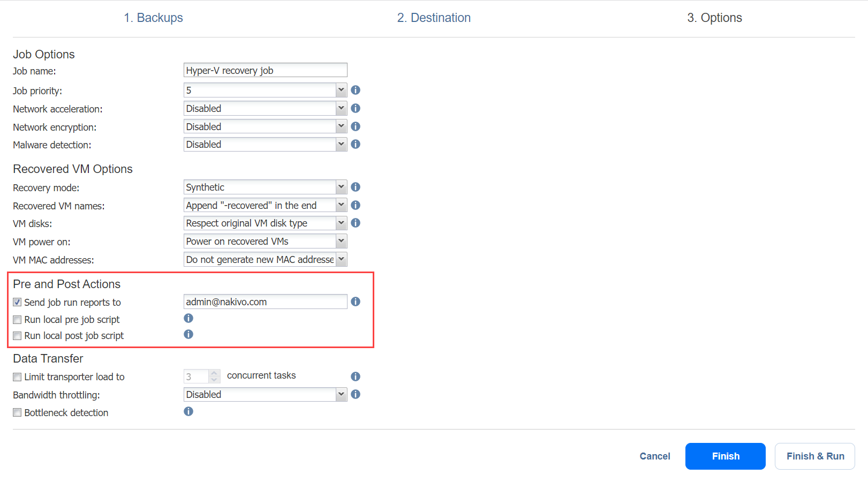
Task: Tick the Limit transporter load checkbox
Action: point(18,377)
